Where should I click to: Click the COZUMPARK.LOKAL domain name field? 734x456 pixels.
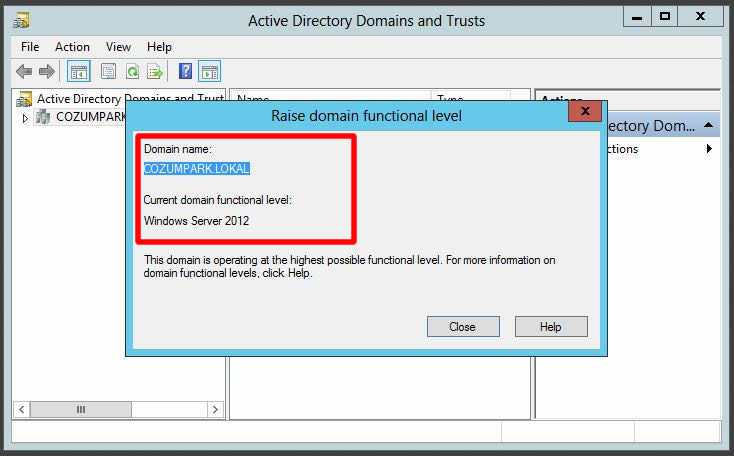pyautogui.click(x=197, y=169)
